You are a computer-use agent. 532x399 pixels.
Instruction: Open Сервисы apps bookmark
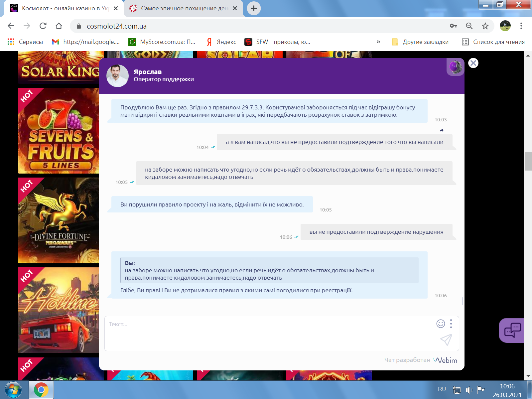(25, 42)
